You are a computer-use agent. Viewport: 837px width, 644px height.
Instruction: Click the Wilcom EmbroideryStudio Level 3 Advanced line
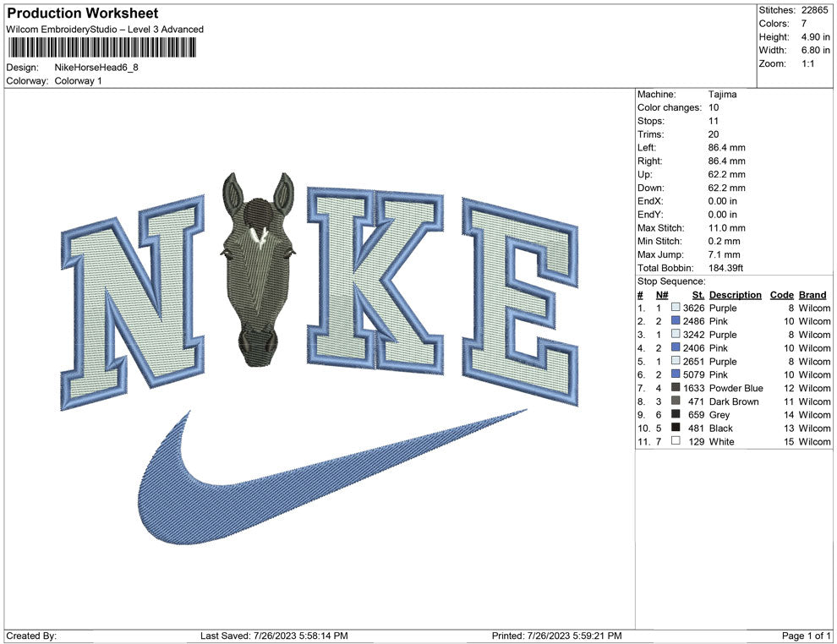105,30
